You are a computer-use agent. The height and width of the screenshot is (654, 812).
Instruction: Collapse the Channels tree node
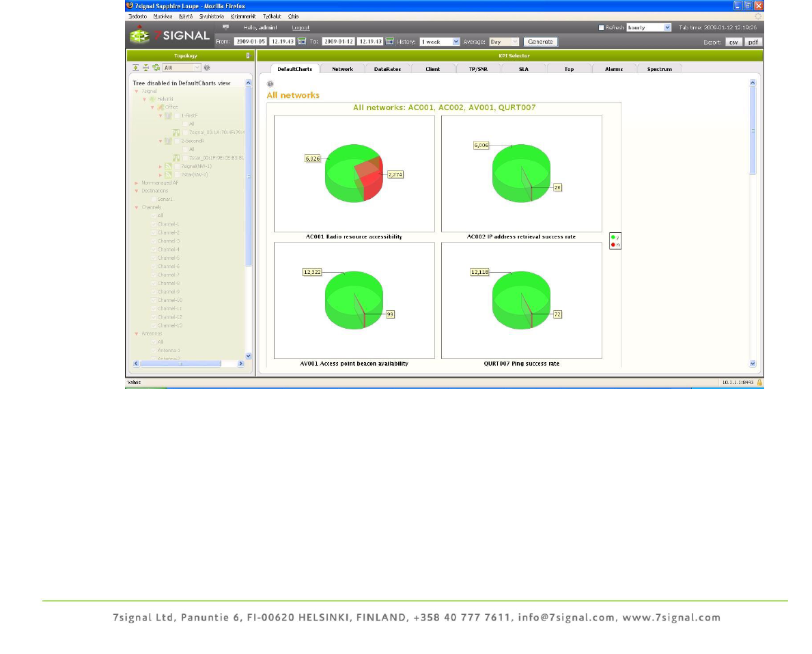(x=137, y=207)
